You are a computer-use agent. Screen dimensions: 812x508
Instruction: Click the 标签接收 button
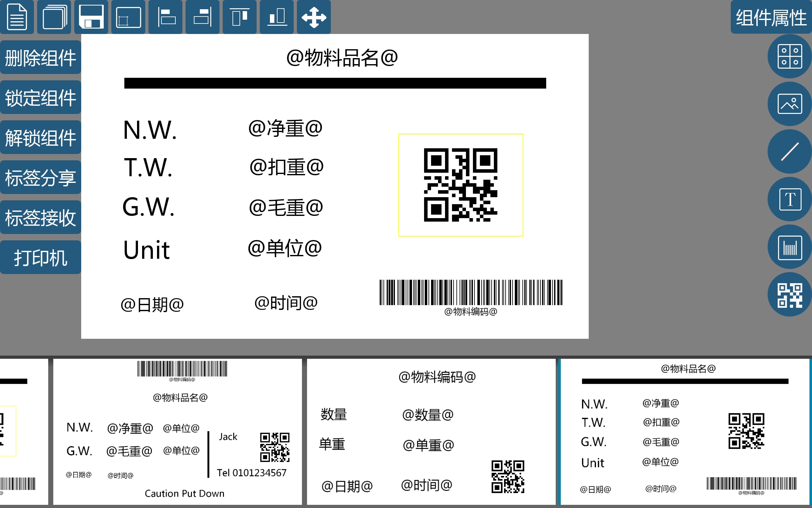pyautogui.click(x=41, y=217)
